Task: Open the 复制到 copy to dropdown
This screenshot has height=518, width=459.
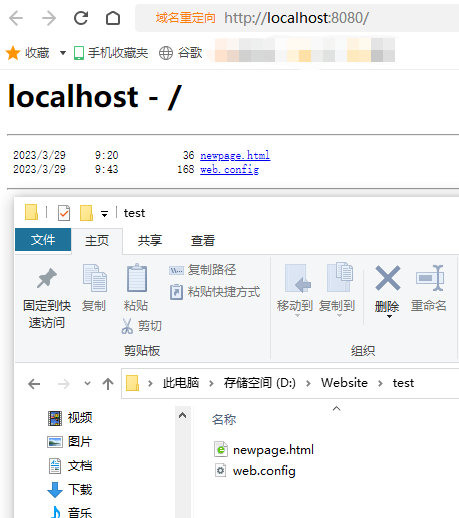Action: [x=337, y=291]
